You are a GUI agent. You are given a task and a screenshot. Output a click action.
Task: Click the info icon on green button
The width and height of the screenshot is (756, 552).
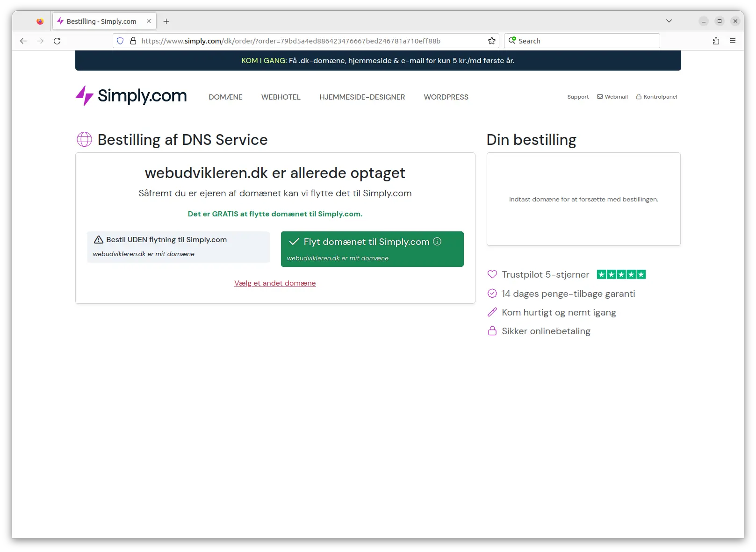(x=437, y=242)
